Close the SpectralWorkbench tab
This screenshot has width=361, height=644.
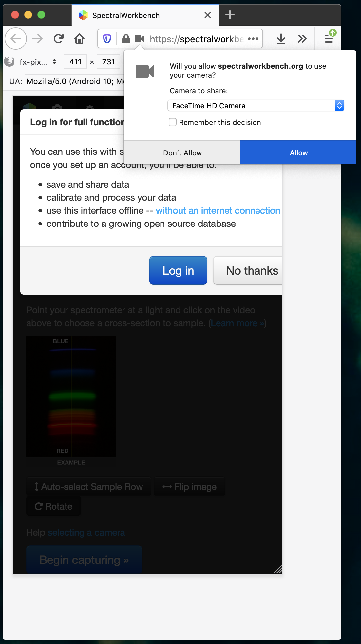click(208, 15)
